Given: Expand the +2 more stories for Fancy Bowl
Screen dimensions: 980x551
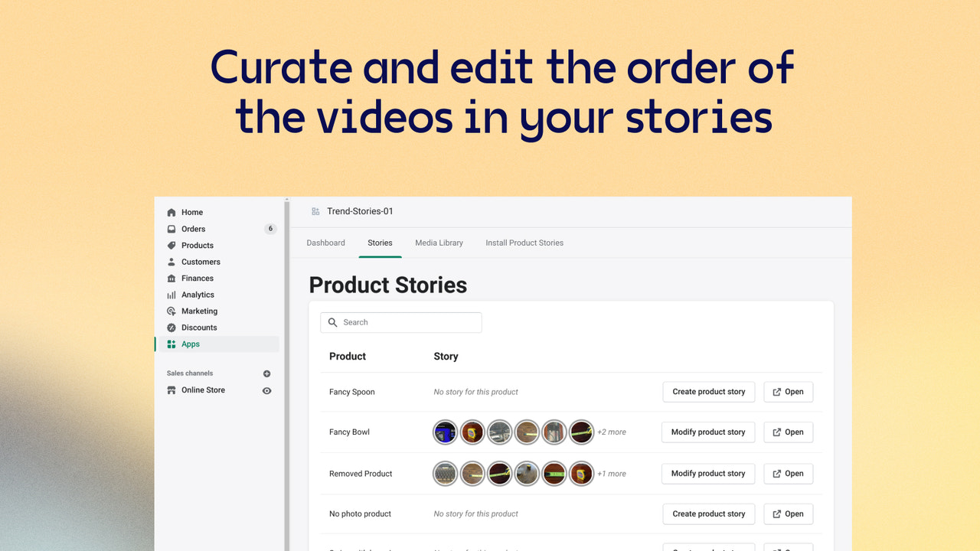Looking at the screenshot, I should (612, 432).
